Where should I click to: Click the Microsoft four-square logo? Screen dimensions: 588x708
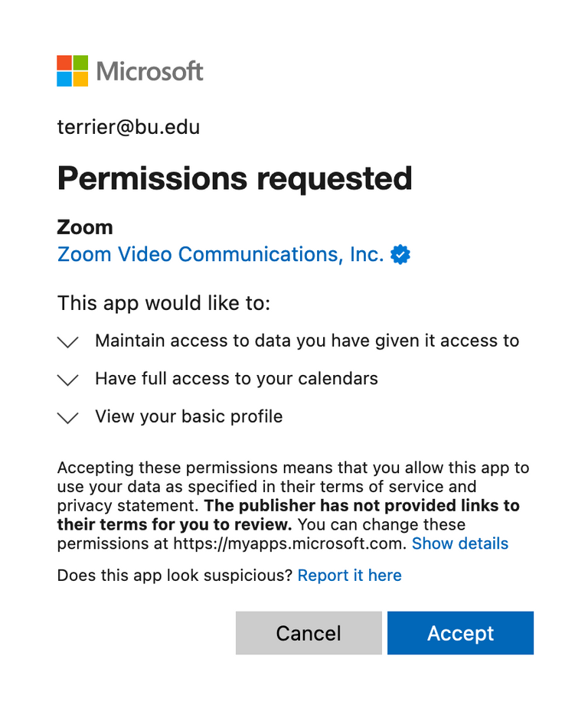coord(72,71)
